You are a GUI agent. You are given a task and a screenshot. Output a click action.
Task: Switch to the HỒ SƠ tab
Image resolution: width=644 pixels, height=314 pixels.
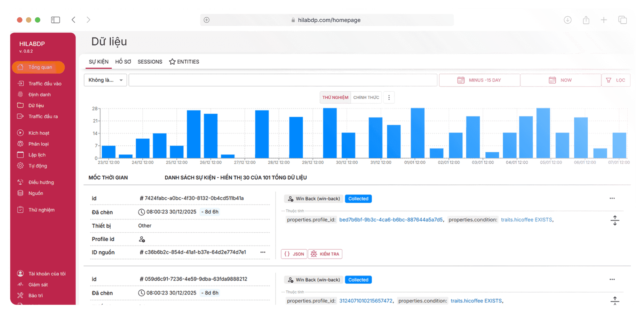tap(123, 62)
